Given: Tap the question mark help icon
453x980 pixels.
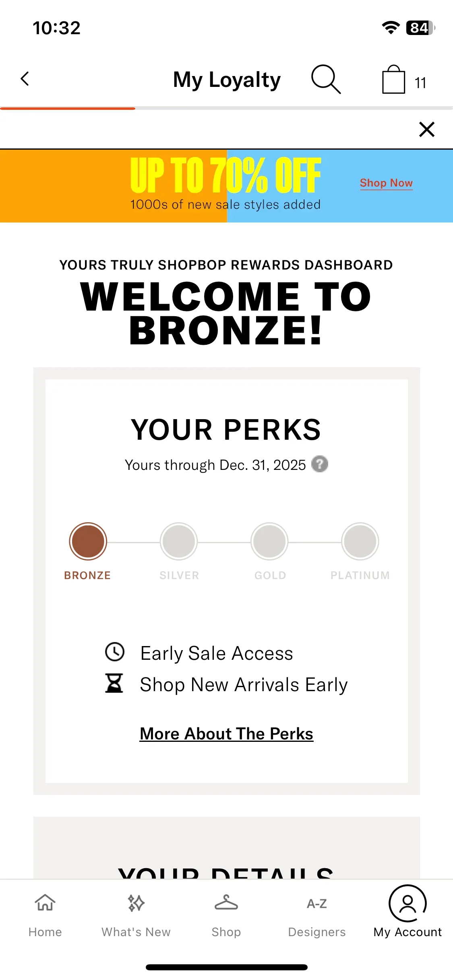Looking at the screenshot, I should coord(320,464).
